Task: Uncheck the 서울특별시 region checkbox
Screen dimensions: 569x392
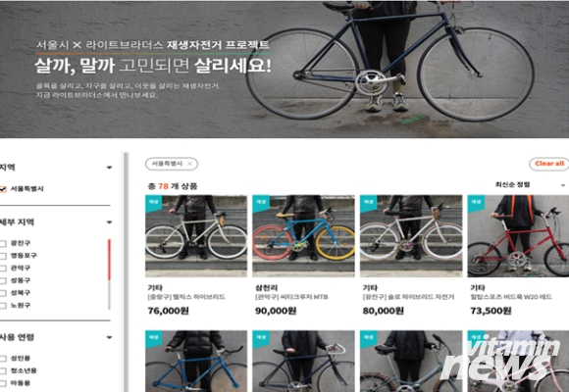Action: coord(3,189)
